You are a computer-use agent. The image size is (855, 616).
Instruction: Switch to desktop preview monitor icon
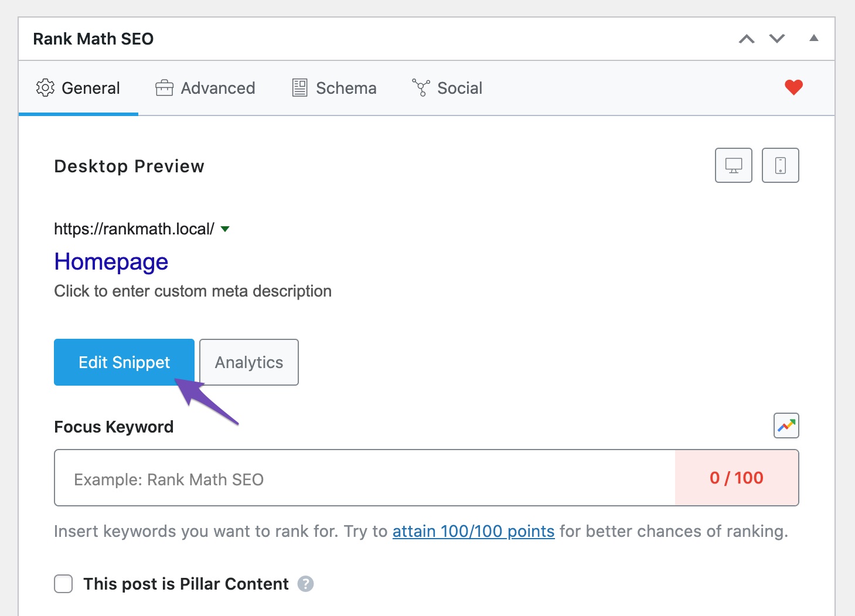[733, 165]
